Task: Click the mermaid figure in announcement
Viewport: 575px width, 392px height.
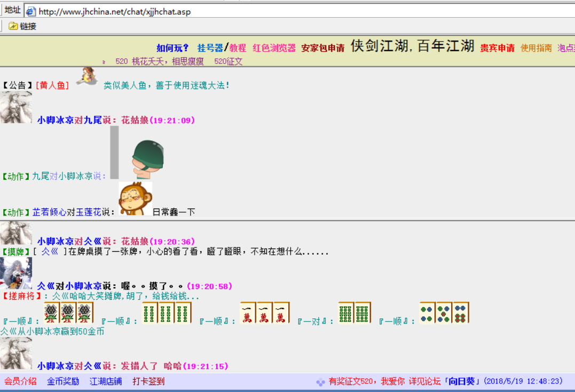Action: [x=87, y=76]
